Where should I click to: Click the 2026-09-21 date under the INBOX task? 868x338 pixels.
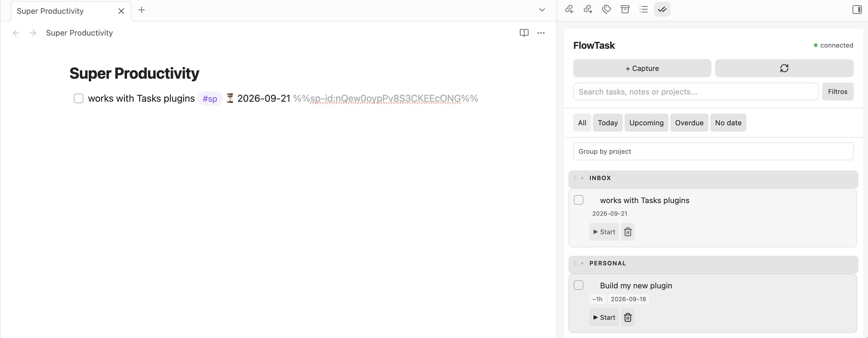coord(610,214)
